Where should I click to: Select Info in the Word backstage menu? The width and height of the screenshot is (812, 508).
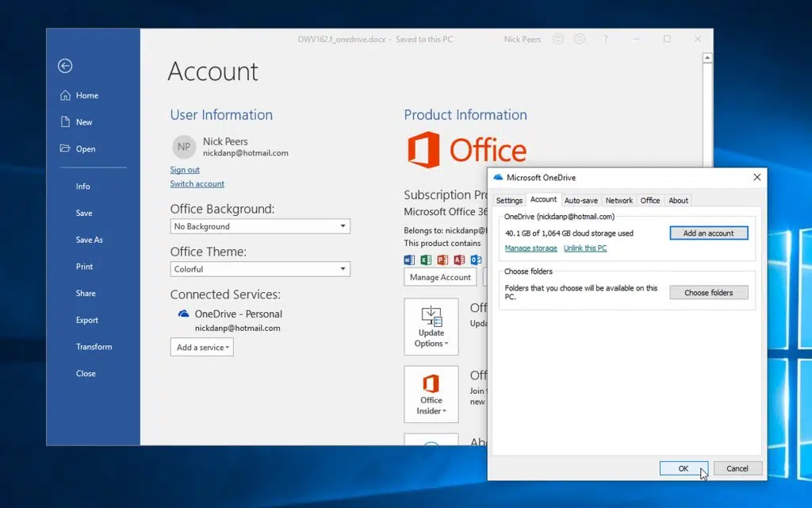tap(82, 186)
